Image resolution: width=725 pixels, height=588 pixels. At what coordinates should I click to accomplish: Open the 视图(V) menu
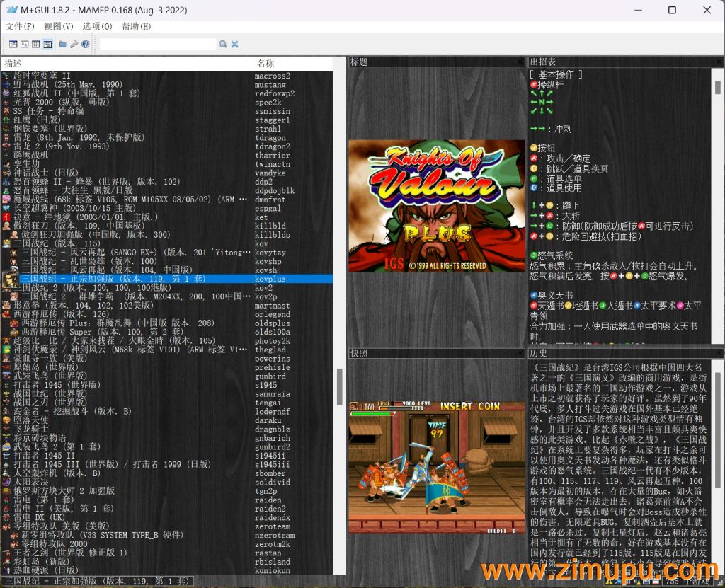click(x=59, y=26)
